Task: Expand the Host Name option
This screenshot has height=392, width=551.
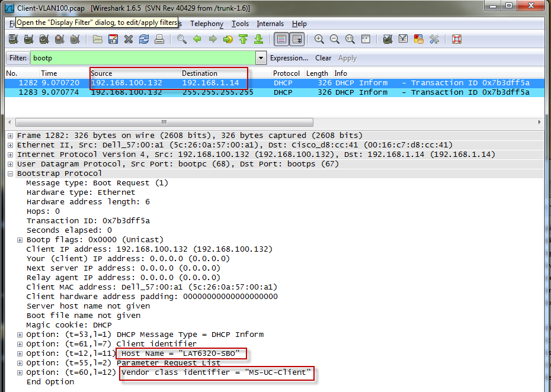Action: coord(20,354)
